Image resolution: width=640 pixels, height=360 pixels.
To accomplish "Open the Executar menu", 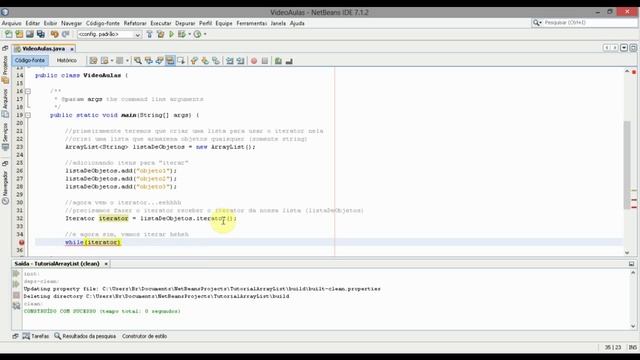I will (x=161, y=23).
